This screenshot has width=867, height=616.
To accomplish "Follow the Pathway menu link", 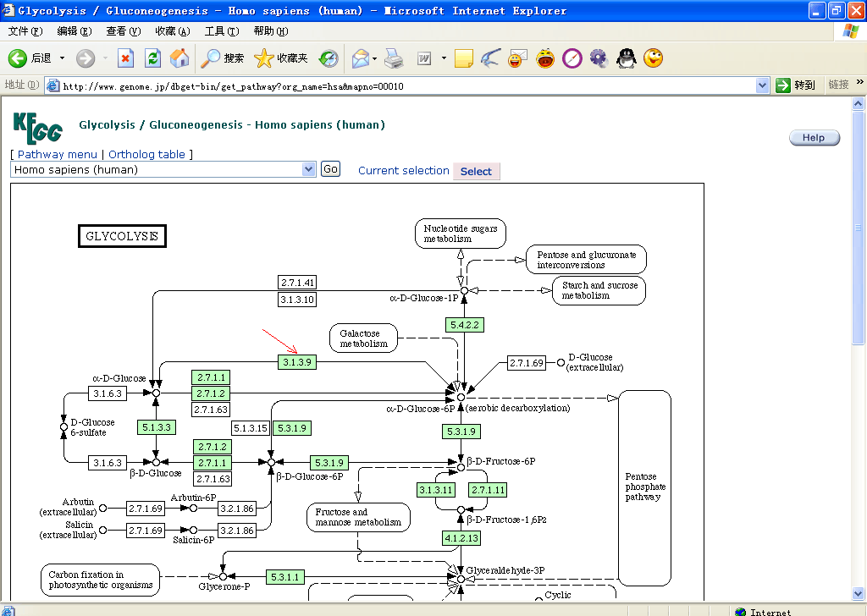I will (x=57, y=154).
